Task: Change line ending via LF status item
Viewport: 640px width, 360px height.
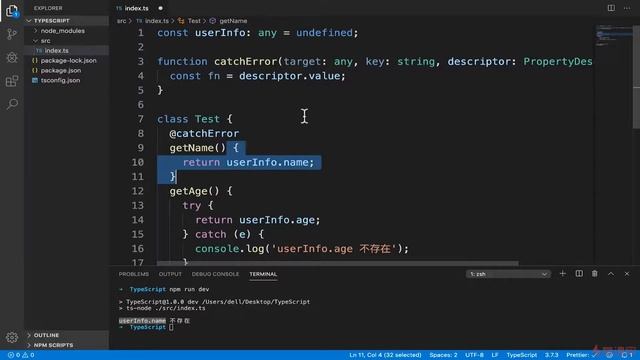Action: [495, 355]
